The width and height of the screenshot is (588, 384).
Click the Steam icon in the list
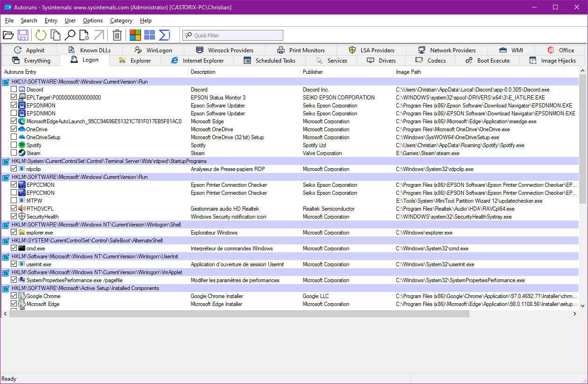click(x=21, y=153)
